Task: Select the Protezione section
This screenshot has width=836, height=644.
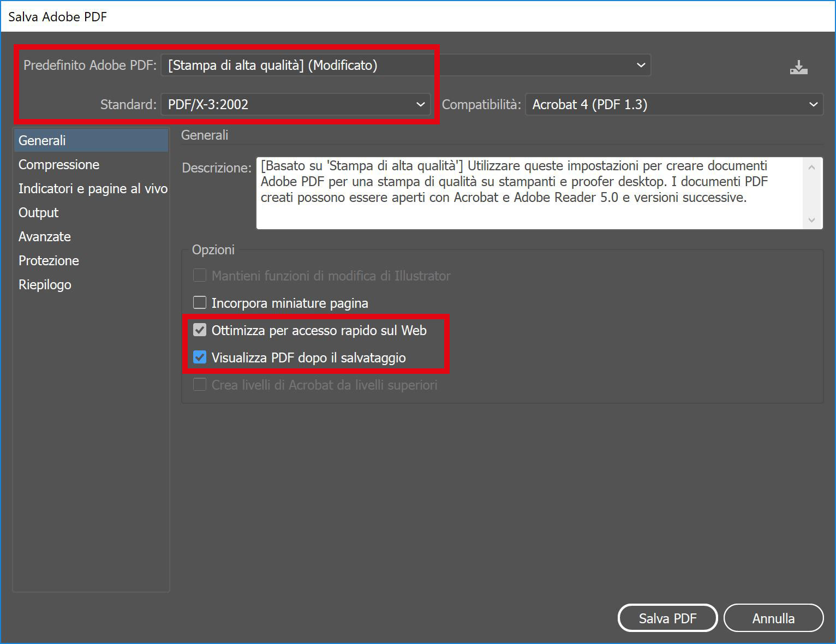Action: pos(49,260)
